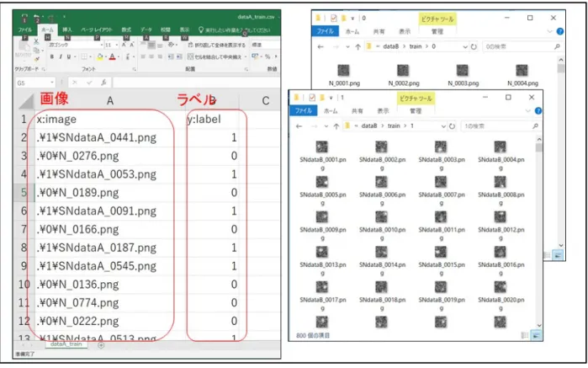Viewport: 588px width, 368px height.
Task: Click dataB in folder 0 address path
Action: point(391,46)
